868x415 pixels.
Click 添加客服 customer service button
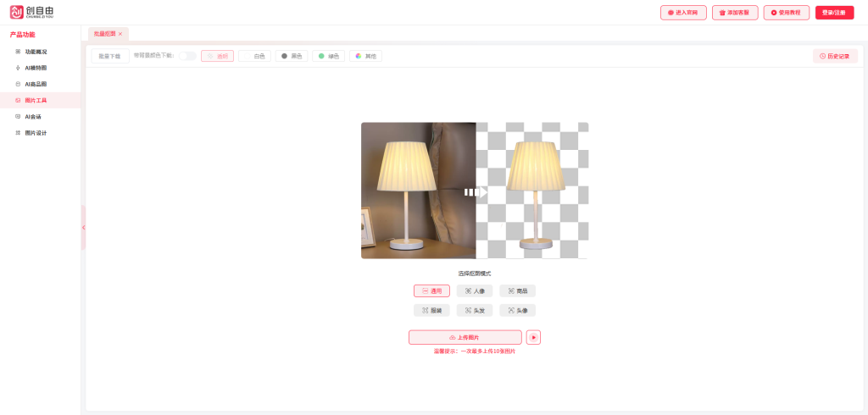pyautogui.click(x=735, y=13)
